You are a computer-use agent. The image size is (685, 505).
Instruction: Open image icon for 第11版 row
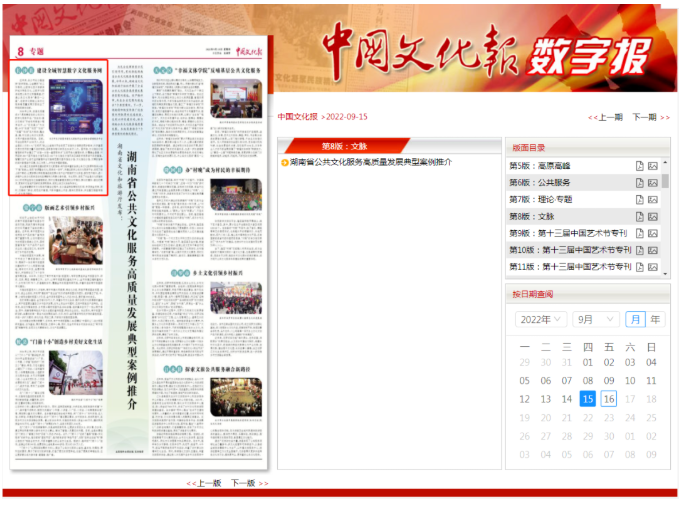tap(653, 267)
